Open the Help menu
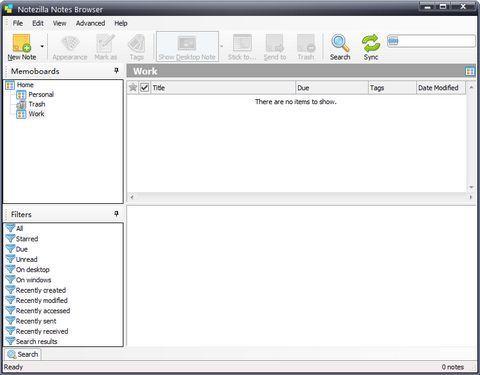Viewport: 480px width, 375px height. click(x=121, y=23)
